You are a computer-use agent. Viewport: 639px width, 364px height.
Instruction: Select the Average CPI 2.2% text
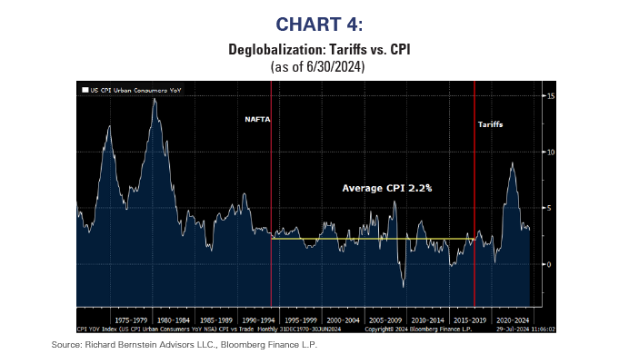[386, 188]
